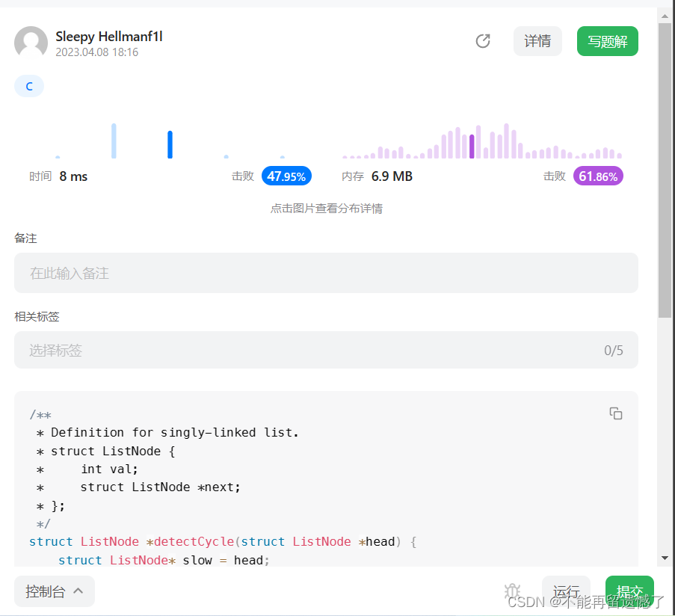The width and height of the screenshot is (675, 616).
Task: Click the share submission arrow icon
Action: click(x=483, y=41)
